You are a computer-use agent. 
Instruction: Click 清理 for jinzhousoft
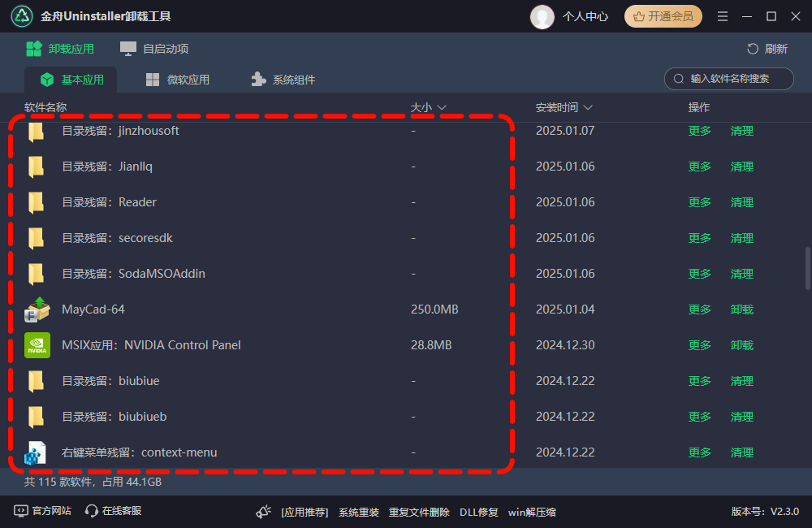742,131
